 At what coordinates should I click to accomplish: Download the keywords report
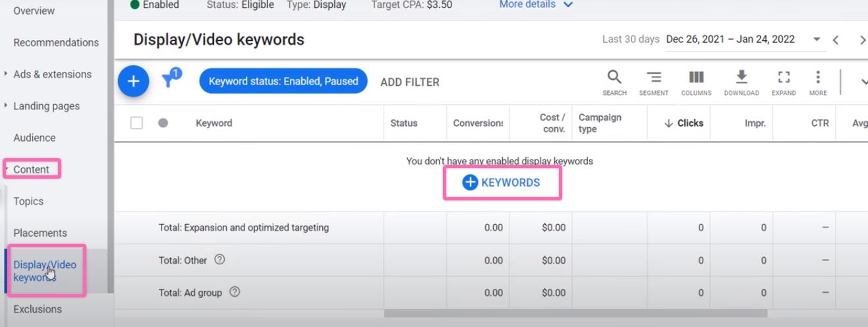tap(741, 82)
